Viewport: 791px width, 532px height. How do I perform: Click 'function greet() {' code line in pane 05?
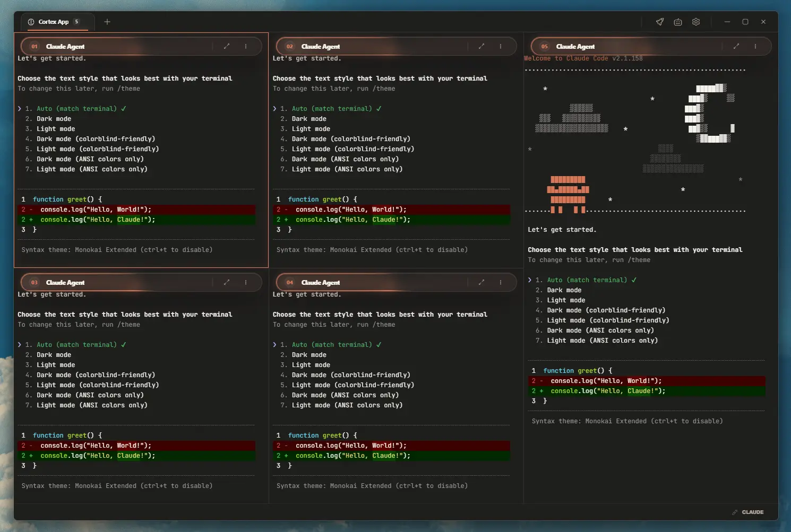tap(578, 371)
